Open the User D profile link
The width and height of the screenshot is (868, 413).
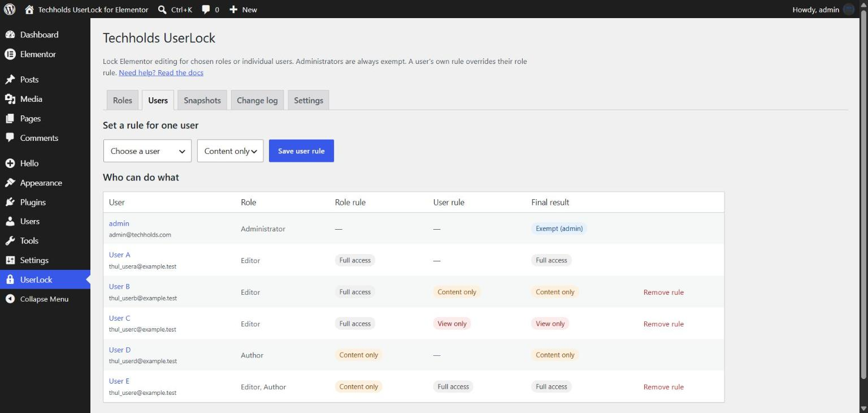pos(120,350)
